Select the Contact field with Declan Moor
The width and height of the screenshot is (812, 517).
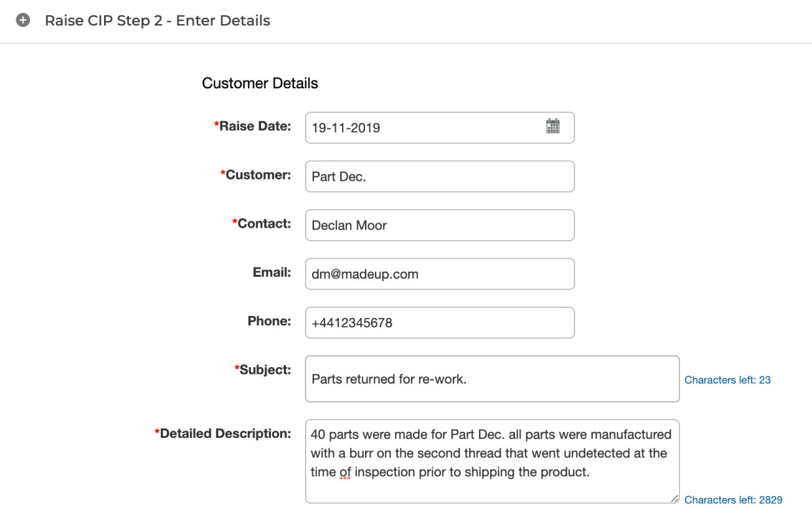tap(440, 225)
